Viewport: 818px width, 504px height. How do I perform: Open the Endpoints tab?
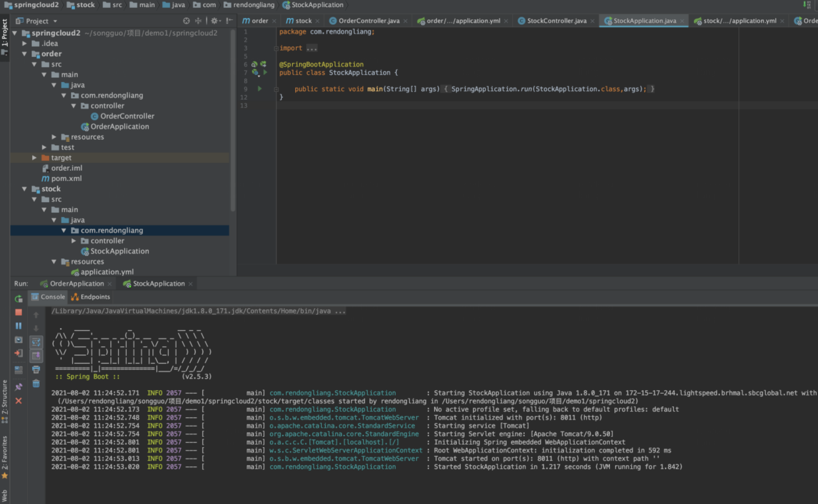click(x=91, y=297)
